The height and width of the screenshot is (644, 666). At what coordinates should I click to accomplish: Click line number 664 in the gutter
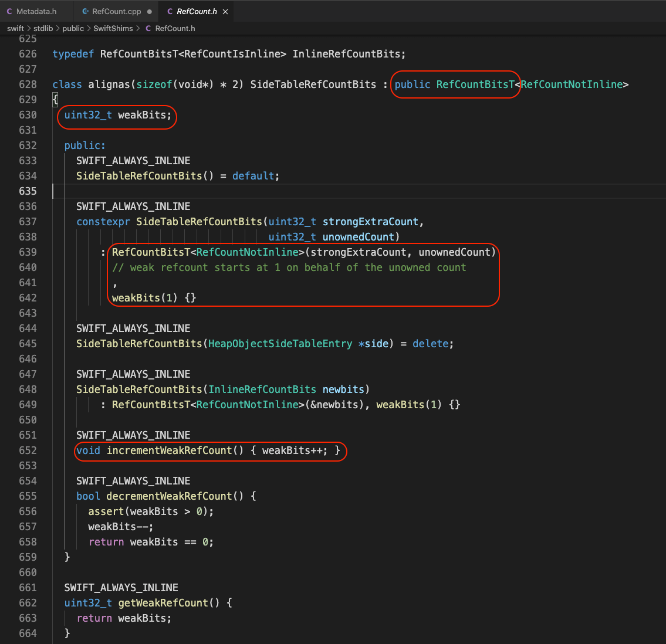click(x=28, y=633)
